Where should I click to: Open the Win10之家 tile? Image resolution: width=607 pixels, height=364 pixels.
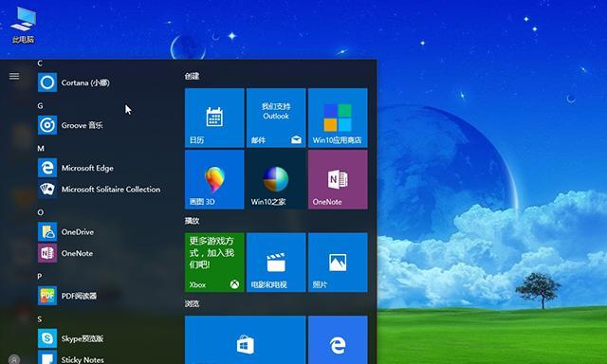[x=276, y=179]
